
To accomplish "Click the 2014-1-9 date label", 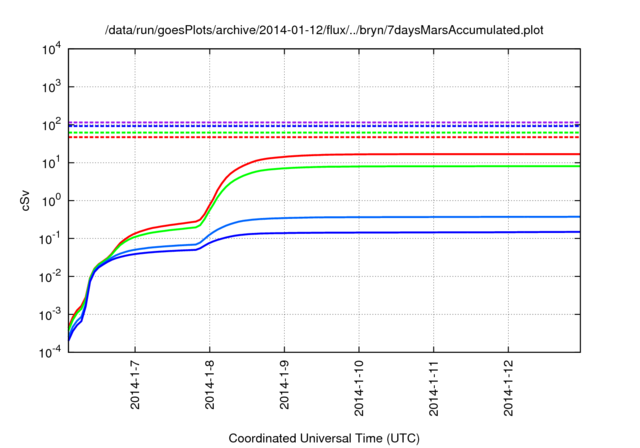I will [x=284, y=385].
